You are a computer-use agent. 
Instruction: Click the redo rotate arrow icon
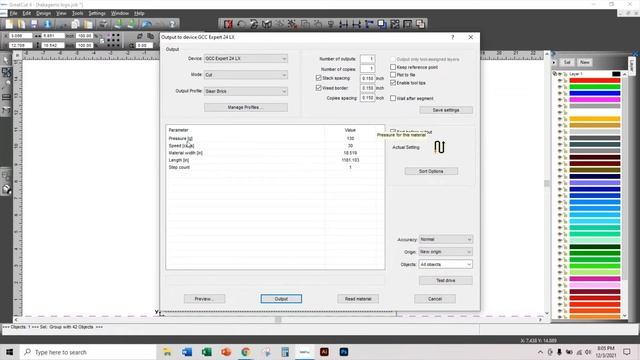[x=253, y=24]
